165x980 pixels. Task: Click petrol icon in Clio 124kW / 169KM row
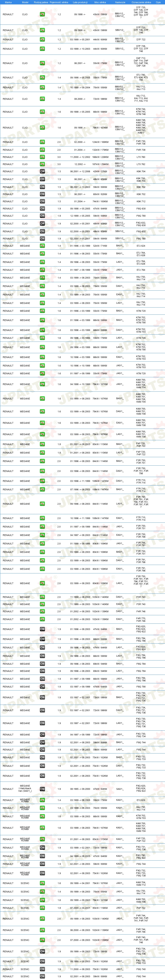42,142
